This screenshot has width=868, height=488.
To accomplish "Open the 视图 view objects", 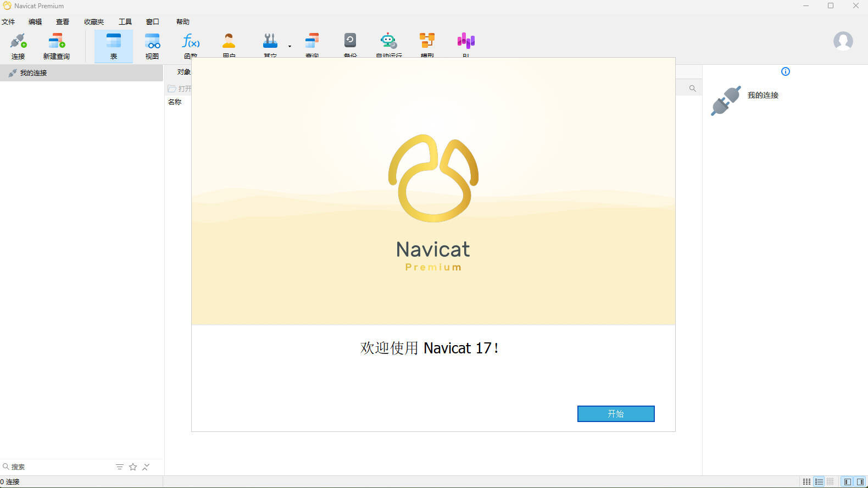I will (x=152, y=46).
